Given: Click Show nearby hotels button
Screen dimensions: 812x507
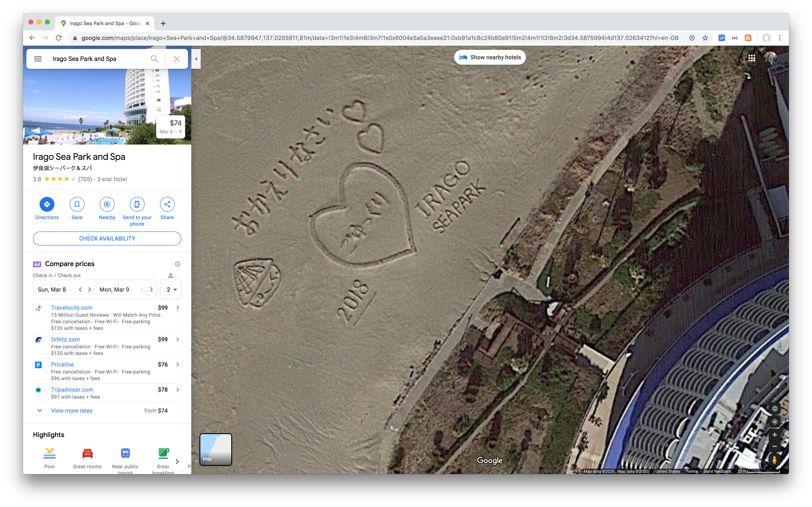Looking at the screenshot, I should (489, 57).
